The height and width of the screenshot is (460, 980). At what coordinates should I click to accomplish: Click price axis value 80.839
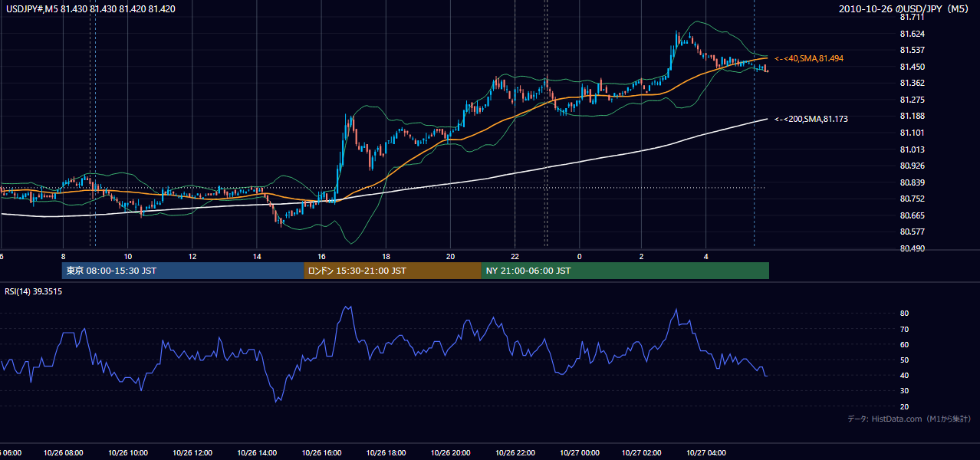[x=912, y=182]
